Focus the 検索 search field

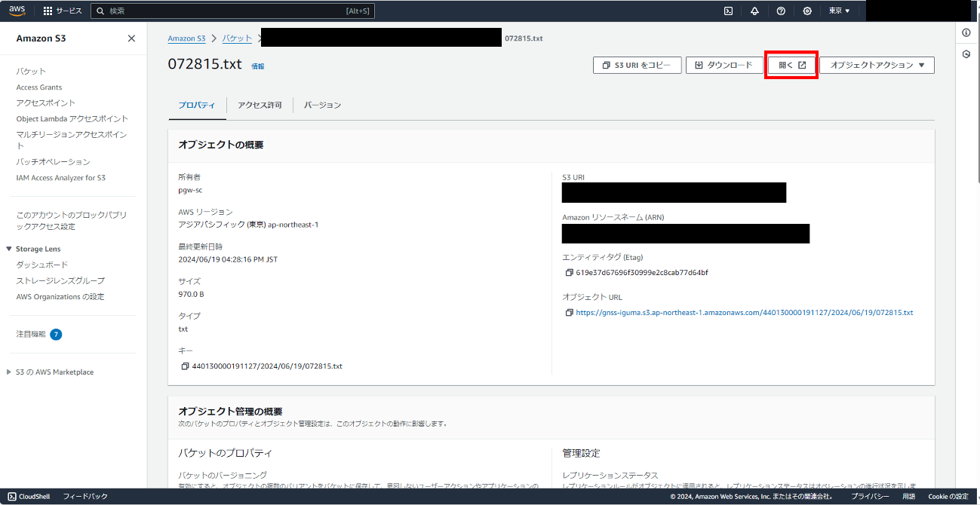click(232, 11)
